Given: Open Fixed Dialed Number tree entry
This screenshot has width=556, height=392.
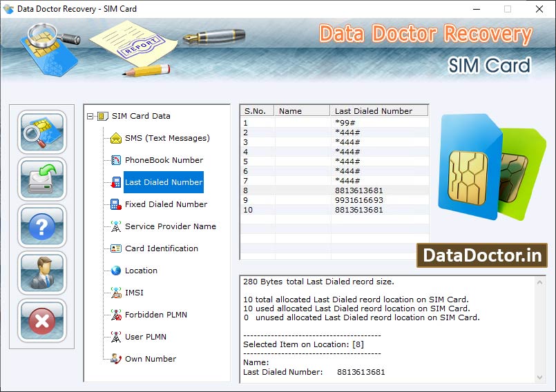Looking at the screenshot, I should 166,204.
